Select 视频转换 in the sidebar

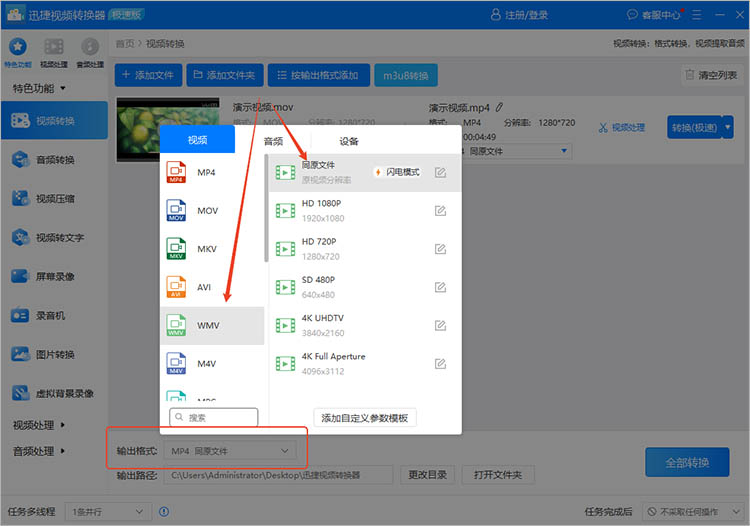pos(55,121)
